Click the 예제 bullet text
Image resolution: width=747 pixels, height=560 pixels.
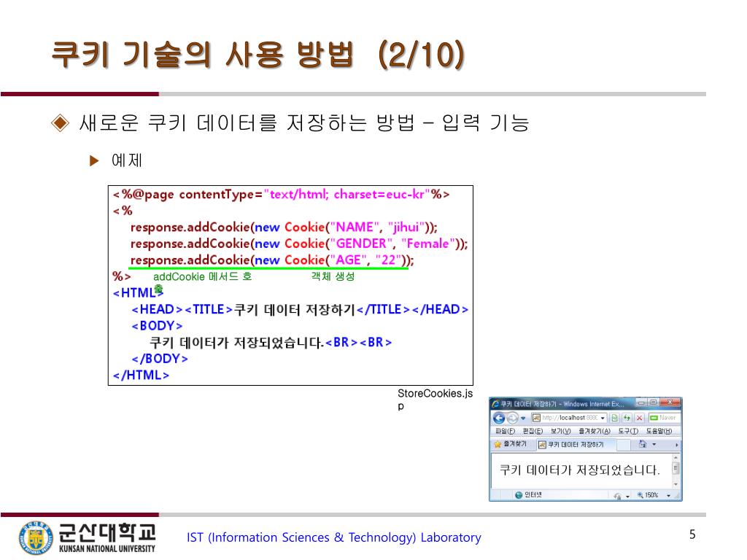pos(127,160)
